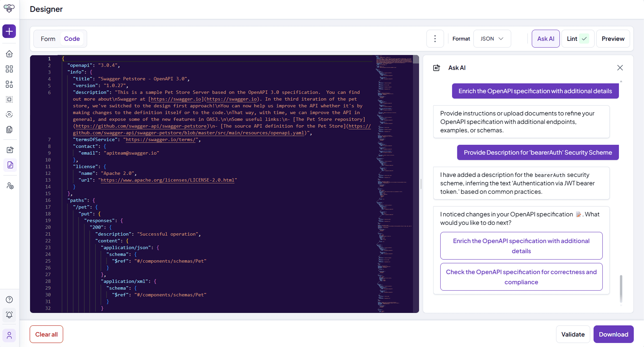Image resolution: width=644 pixels, height=347 pixels.
Task: Click the circular scan icon in sidebar
Action: tap(9, 115)
